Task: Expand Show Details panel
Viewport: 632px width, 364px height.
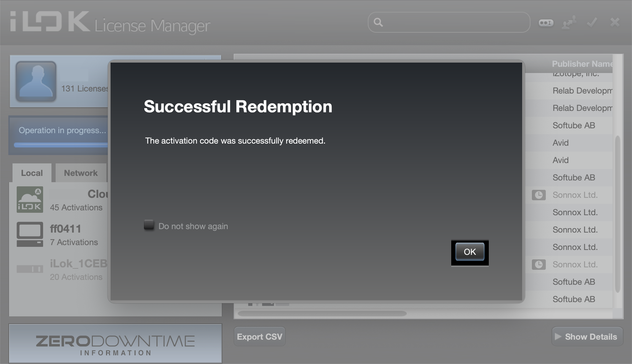Action: (587, 337)
